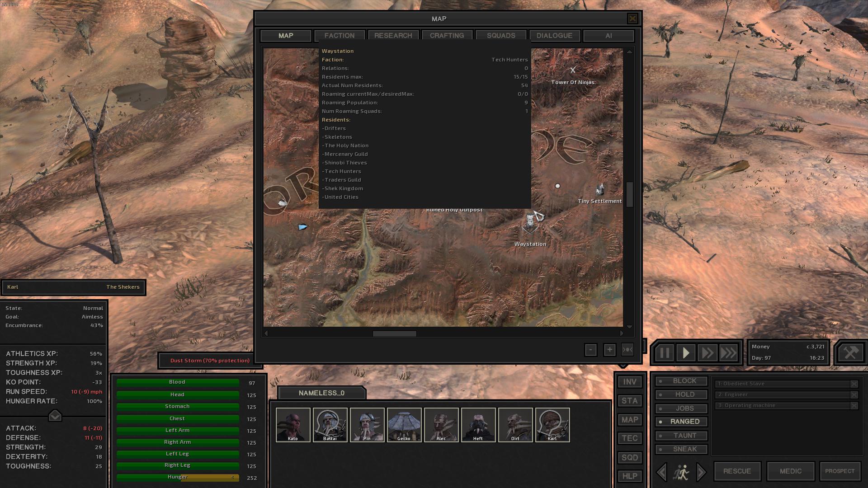Viewport: 868px width, 488px height.
Task: Toggle TAUNT mode
Action: (681, 436)
